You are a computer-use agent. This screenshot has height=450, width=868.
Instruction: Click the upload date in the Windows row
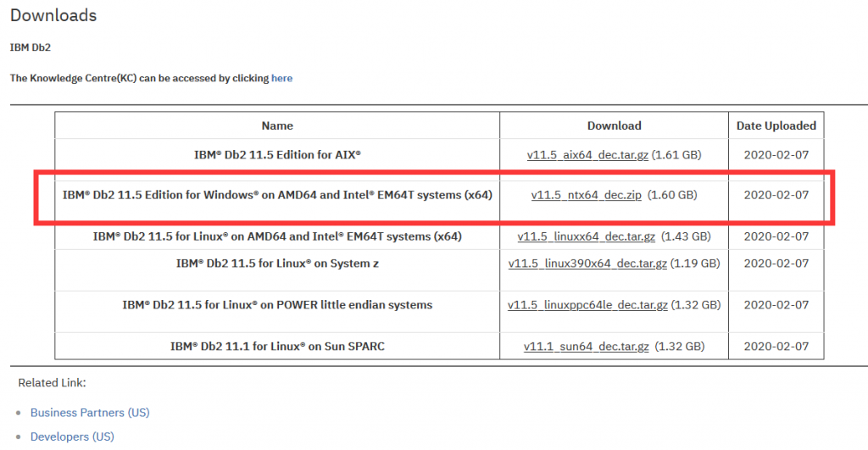click(776, 195)
